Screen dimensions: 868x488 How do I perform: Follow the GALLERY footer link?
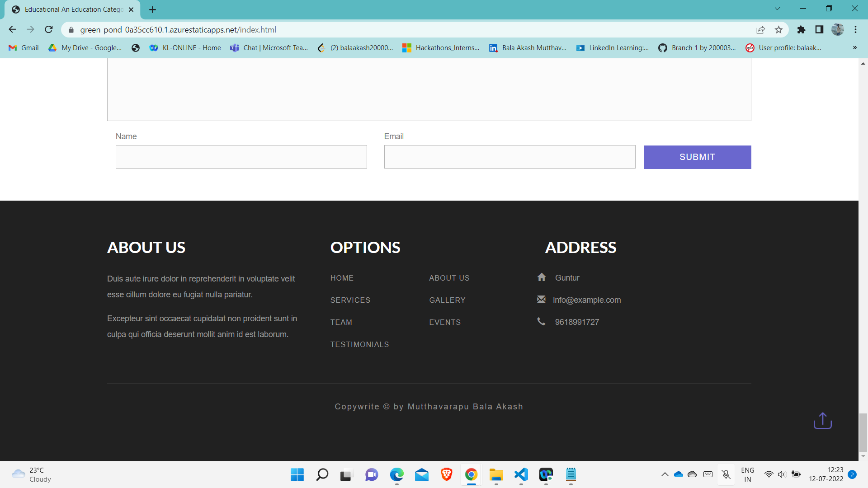coord(447,300)
